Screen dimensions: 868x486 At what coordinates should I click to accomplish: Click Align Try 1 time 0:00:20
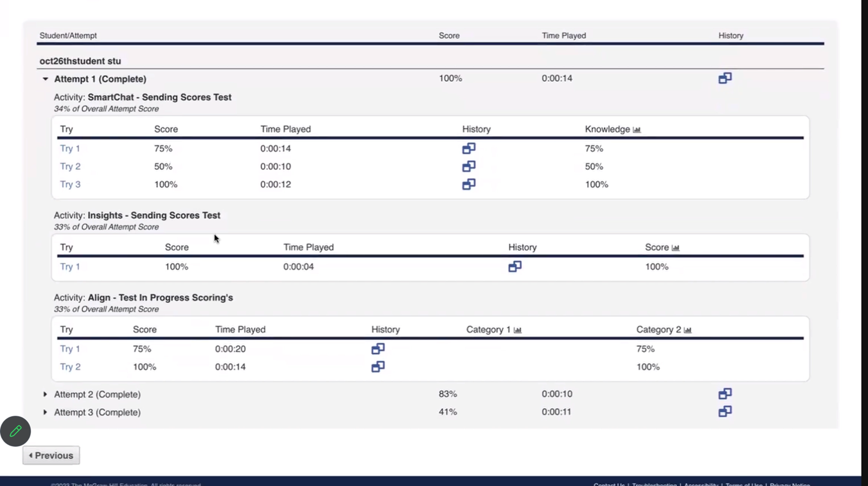pyautogui.click(x=230, y=349)
